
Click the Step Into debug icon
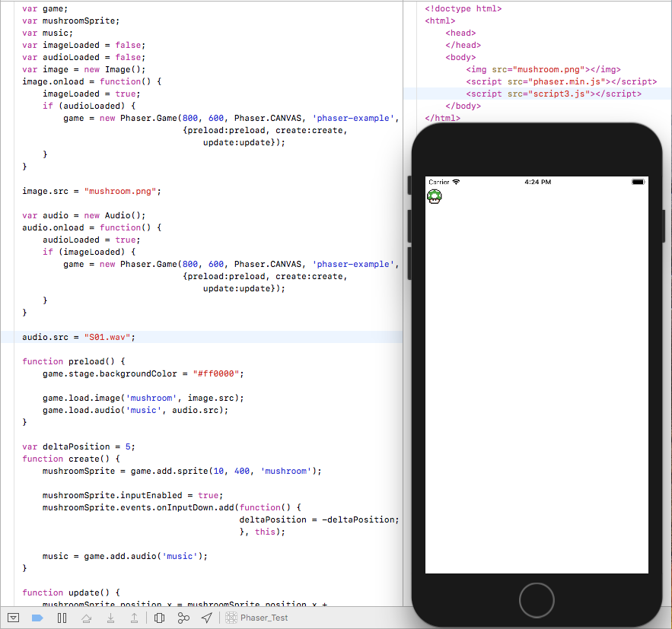[110, 618]
